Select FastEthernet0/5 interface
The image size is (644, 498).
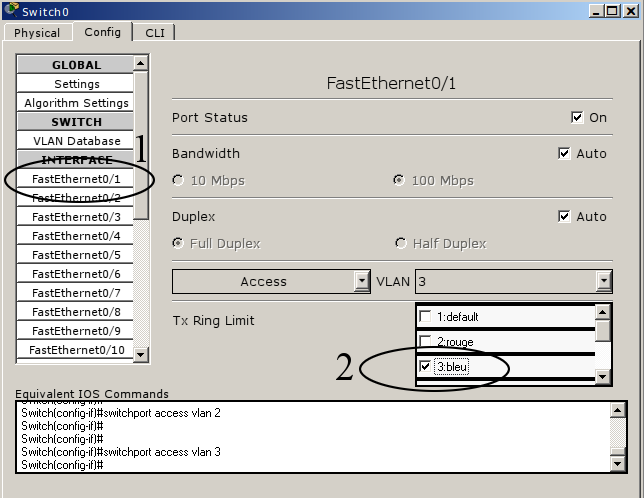pyautogui.click(x=77, y=255)
